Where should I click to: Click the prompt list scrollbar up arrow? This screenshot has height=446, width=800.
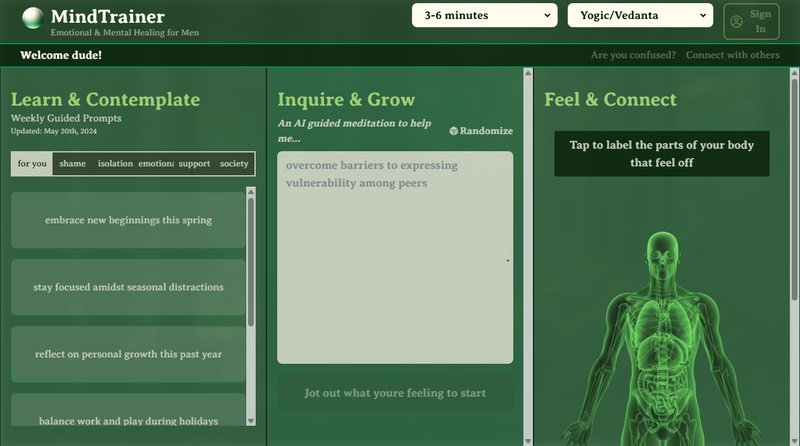point(251,193)
